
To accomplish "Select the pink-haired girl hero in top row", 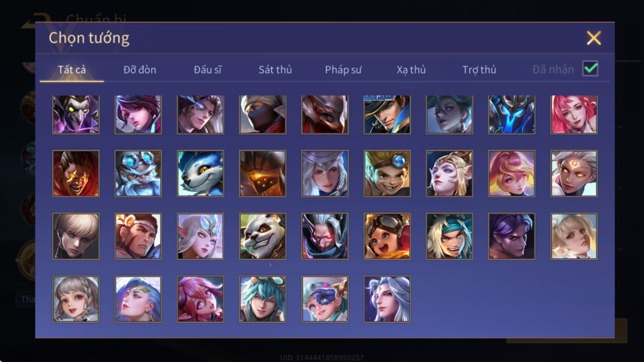I will (574, 114).
